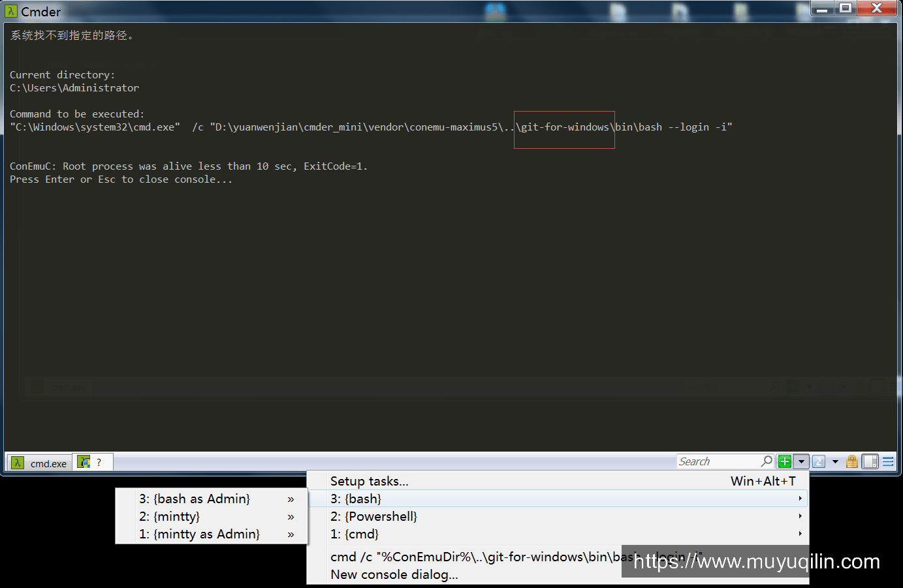Expand submenu arrow for {bash} entry
The image size is (903, 588).
pyautogui.click(x=800, y=499)
